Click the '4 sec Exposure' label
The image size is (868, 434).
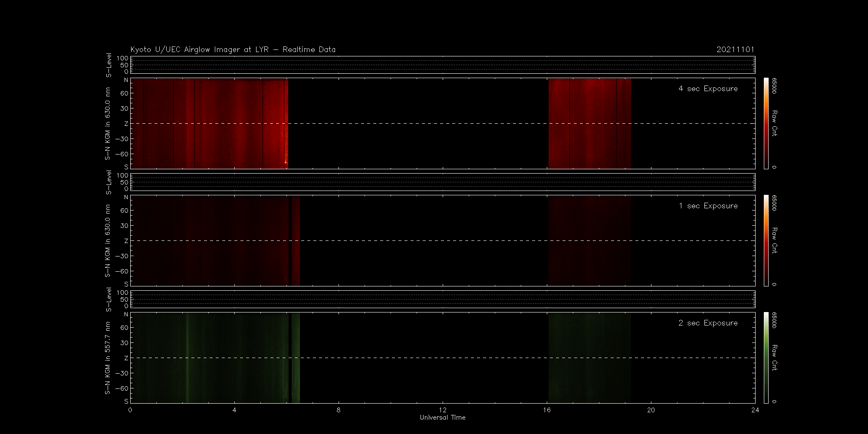click(x=708, y=89)
